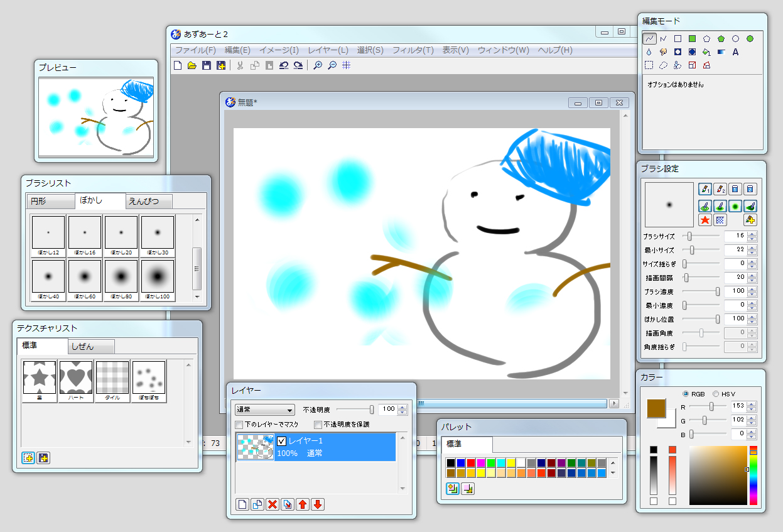Select the RGB radio button

[686, 394]
